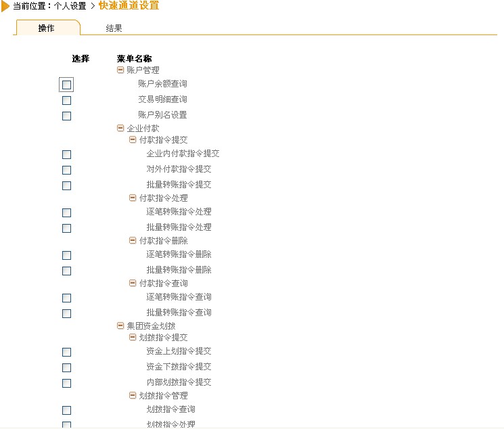
Task: Click the 逐笔转账指令处理 label
Action: point(179,212)
